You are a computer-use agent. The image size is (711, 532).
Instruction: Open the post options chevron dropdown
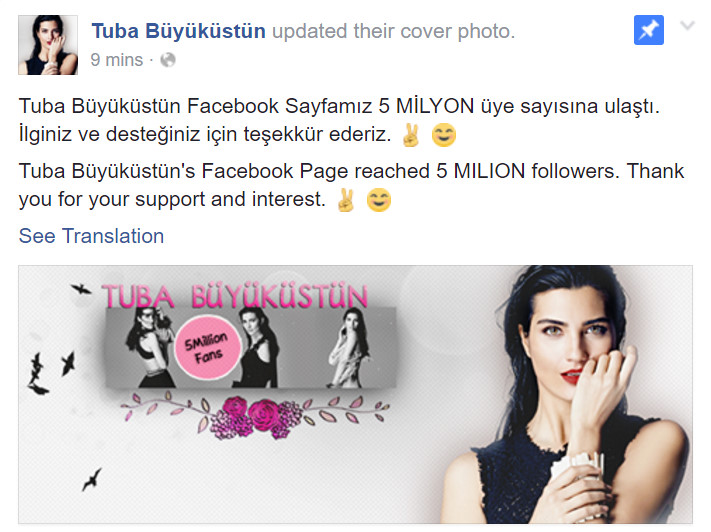pyautogui.click(x=687, y=26)
